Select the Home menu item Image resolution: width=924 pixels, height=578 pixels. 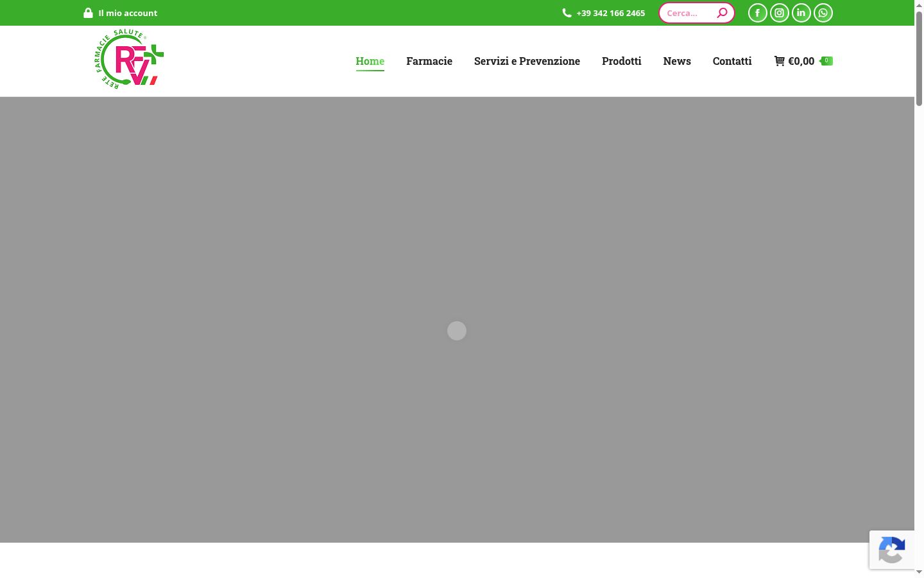[x=370, y=61]
